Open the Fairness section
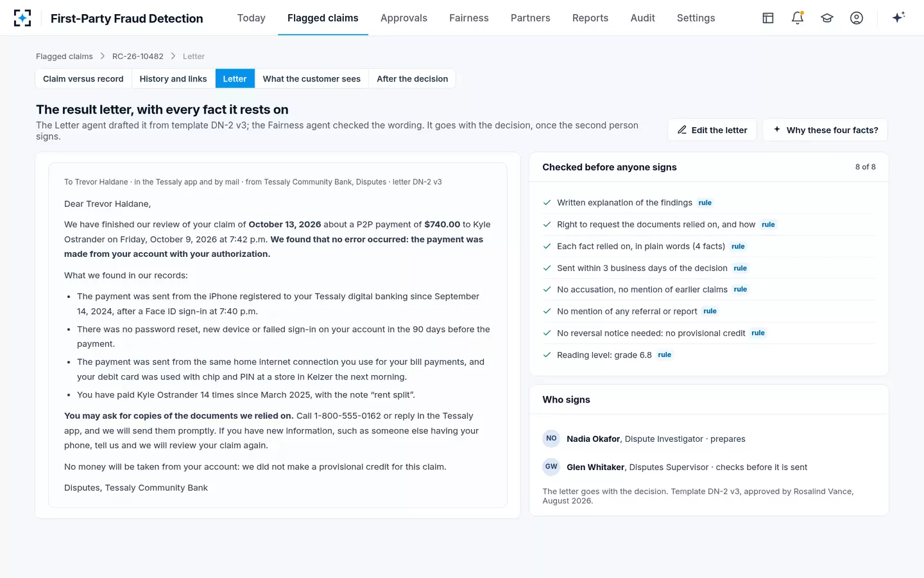 click(469, 18)
